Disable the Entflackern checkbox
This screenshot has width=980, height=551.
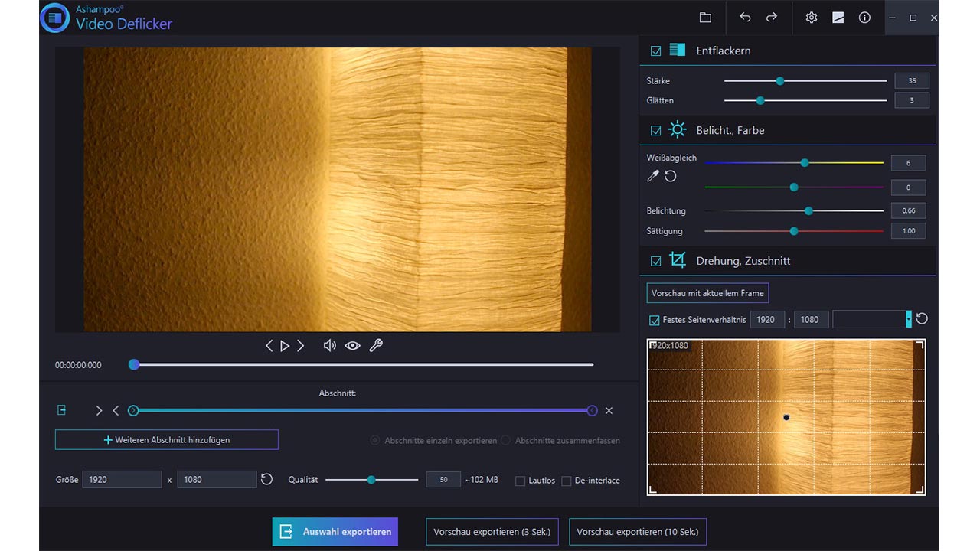coord(655,51)
